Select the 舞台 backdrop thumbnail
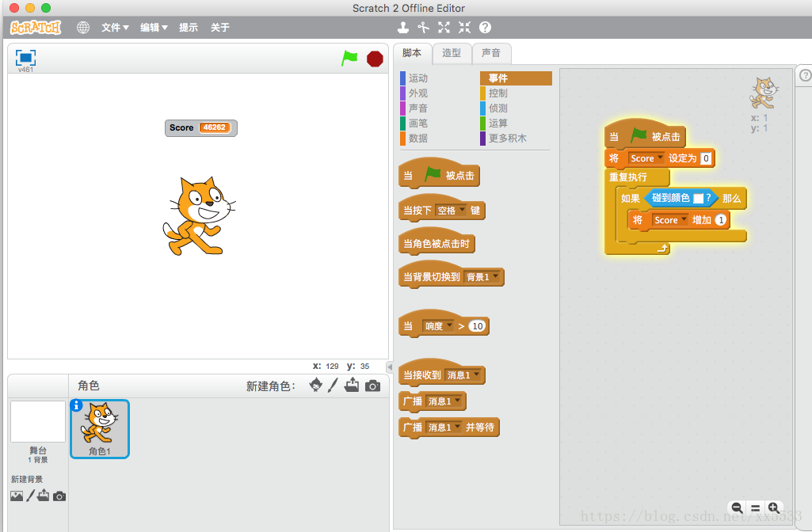 click(38, 421)
